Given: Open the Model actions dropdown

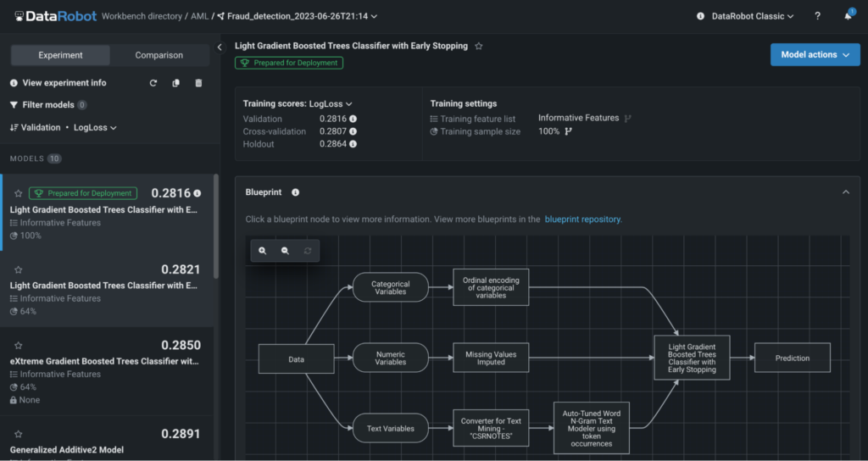Looking at the screenshot, I should [x=815, y=54].
